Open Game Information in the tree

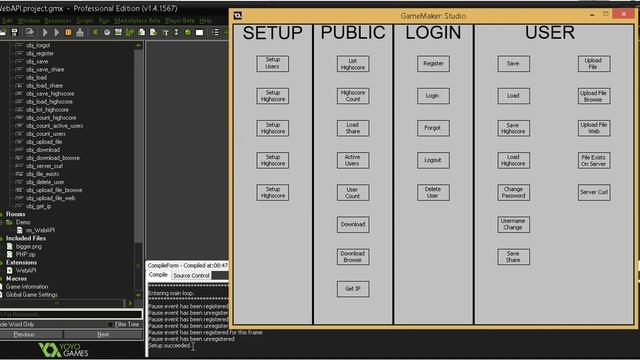27,287
